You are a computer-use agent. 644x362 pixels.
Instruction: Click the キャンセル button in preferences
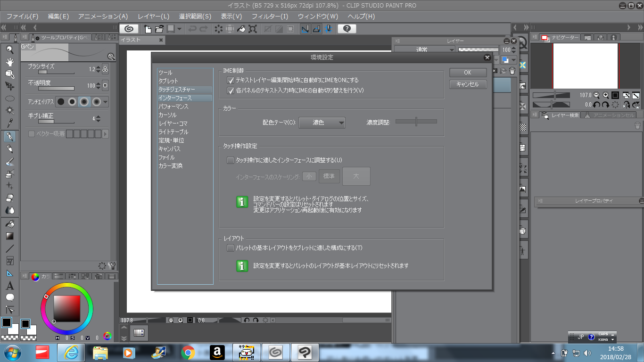tap(468, 84)
